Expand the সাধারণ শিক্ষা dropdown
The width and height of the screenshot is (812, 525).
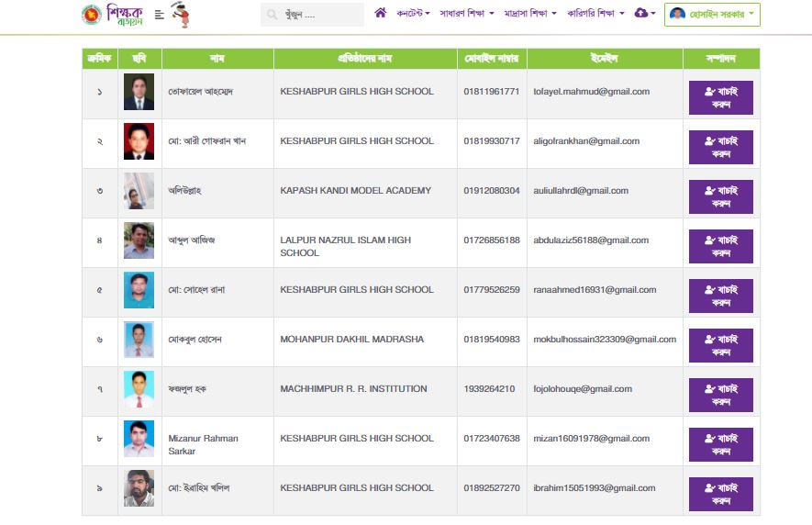[467, 14]
